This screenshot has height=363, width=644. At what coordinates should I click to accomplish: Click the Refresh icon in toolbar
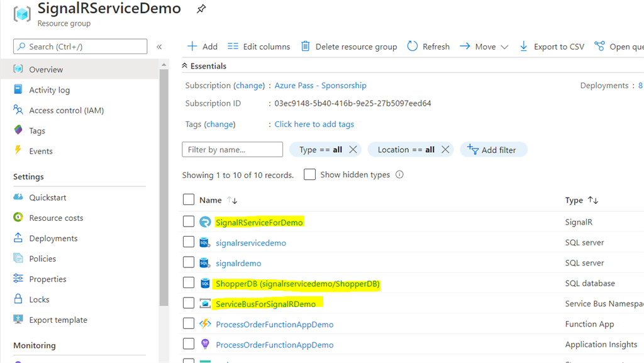pos(413,47)
